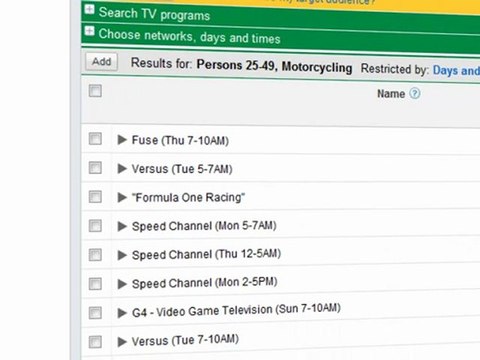This screenshot has width=480, height=360.
Task: Expand Speed Channel (Mon 2-5PM) triangle
Action: [122, 284]
